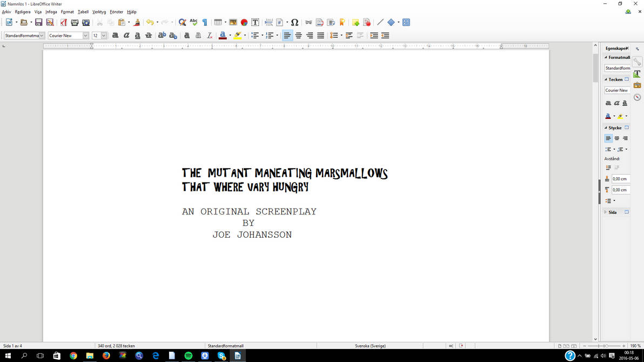
Task: Open the bullet list style dropdown arrow
Action: (x=263, y=35)
